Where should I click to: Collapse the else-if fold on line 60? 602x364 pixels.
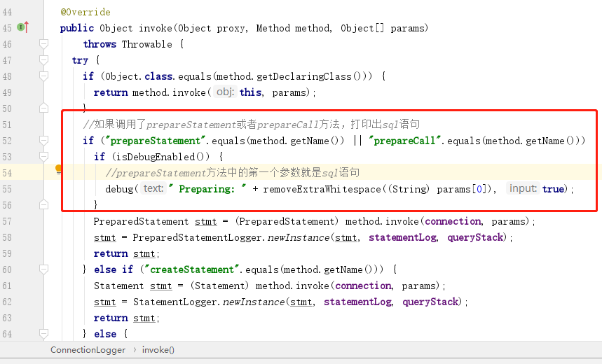tap(43, 269)
